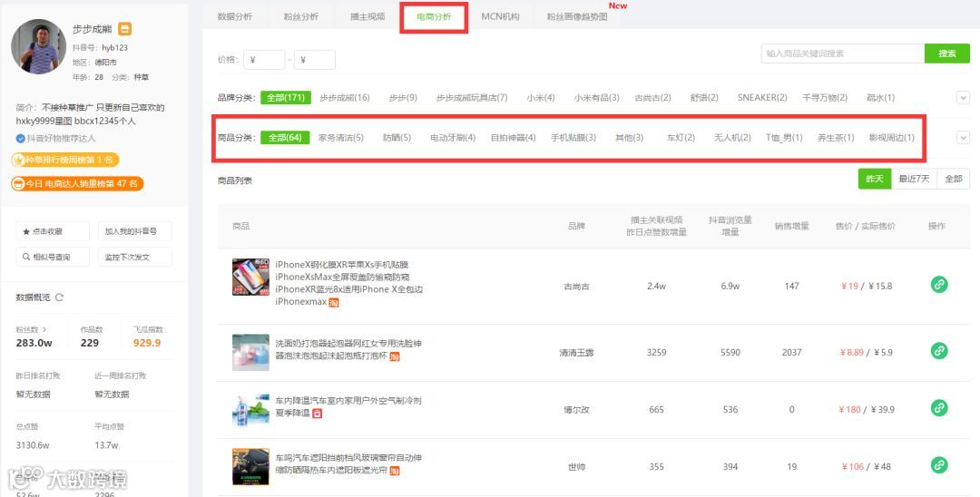Image resolution: width=980 pixels, height=497 pixels.
Task: Click 车内降温 spray product thumbnail
Action: [x=250, y=410]
